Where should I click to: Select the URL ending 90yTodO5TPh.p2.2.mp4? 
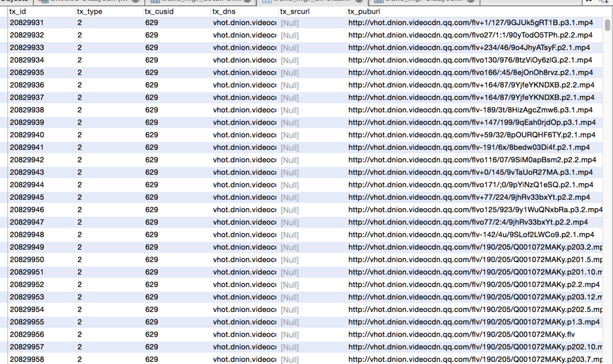[470, 35]
